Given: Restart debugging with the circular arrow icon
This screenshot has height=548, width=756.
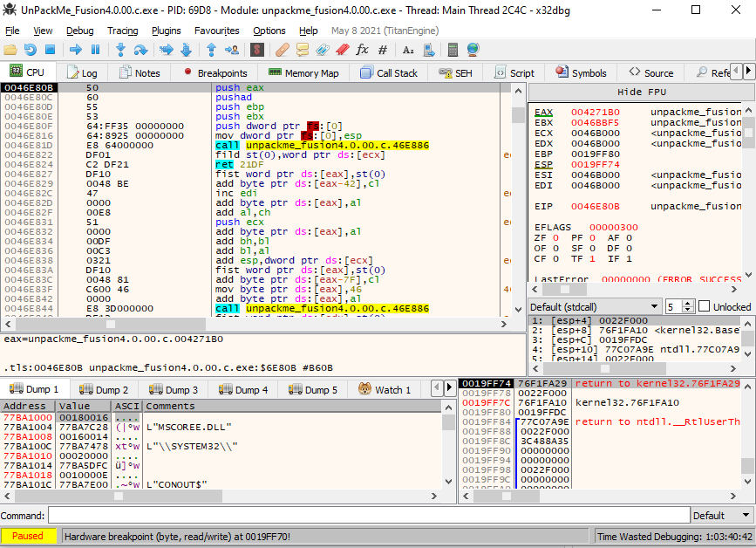Looking at the screenshot, I should coord(31,50).
